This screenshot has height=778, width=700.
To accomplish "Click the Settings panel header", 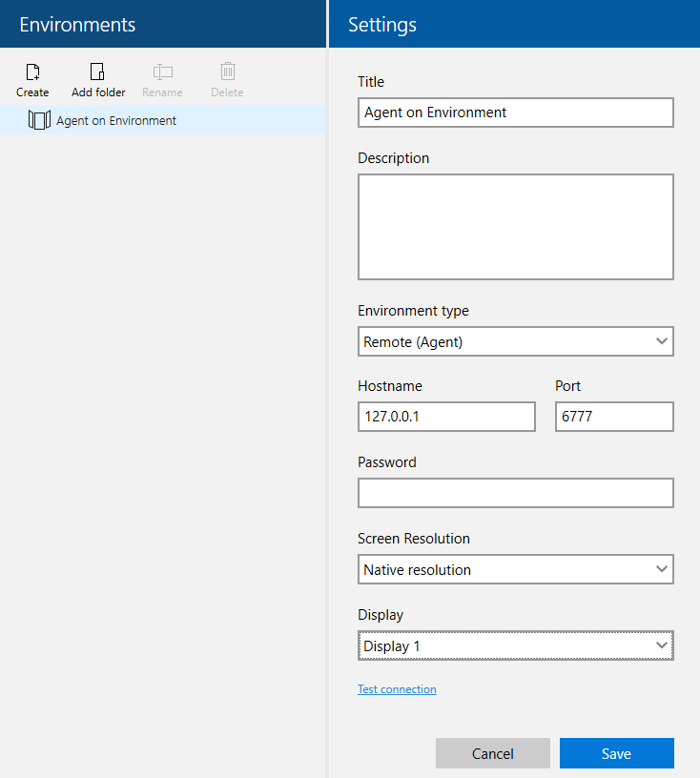I will pyautogui.click(x=381, y=24).
